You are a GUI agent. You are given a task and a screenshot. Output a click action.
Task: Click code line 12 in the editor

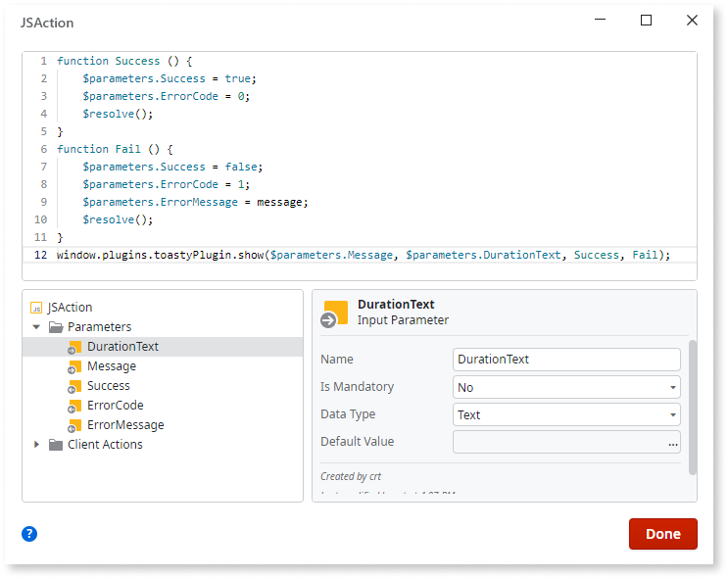point(363,255)
